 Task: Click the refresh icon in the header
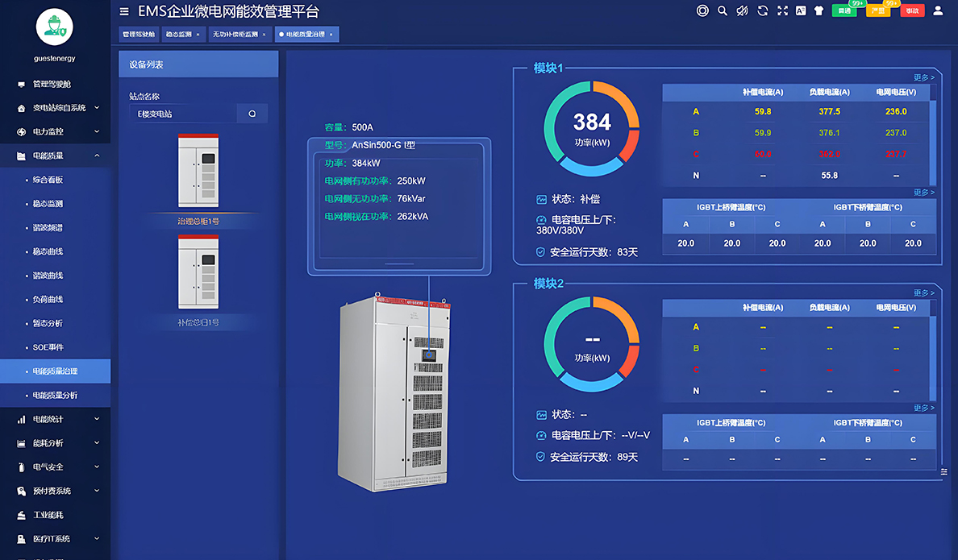[762, 10]
